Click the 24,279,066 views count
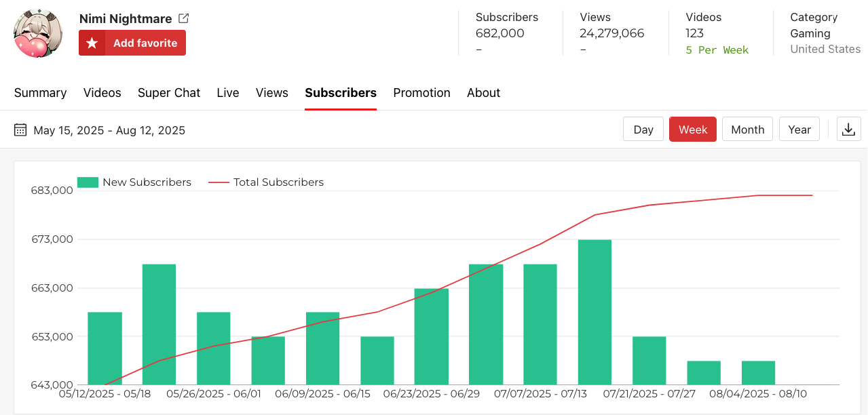Screen dimensions: 868x415 (x=612, y=33)
